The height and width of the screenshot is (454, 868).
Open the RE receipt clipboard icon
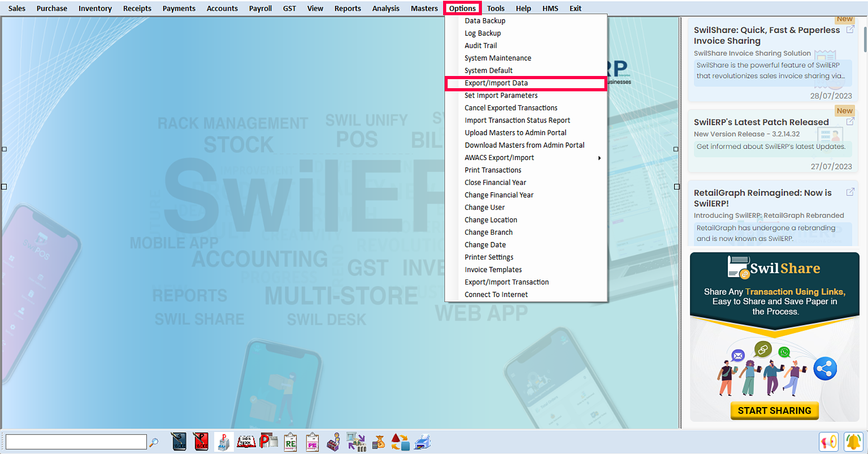point(290,442)
